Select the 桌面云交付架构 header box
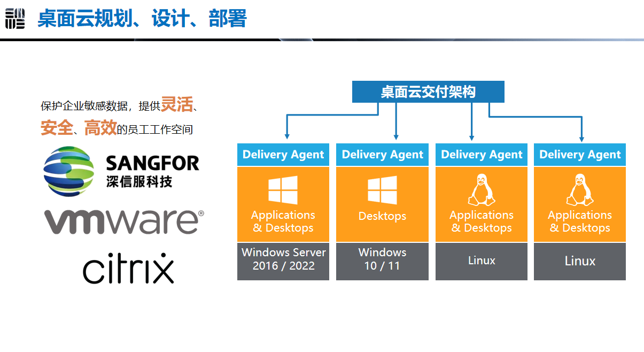 click(x=428, y=91)
